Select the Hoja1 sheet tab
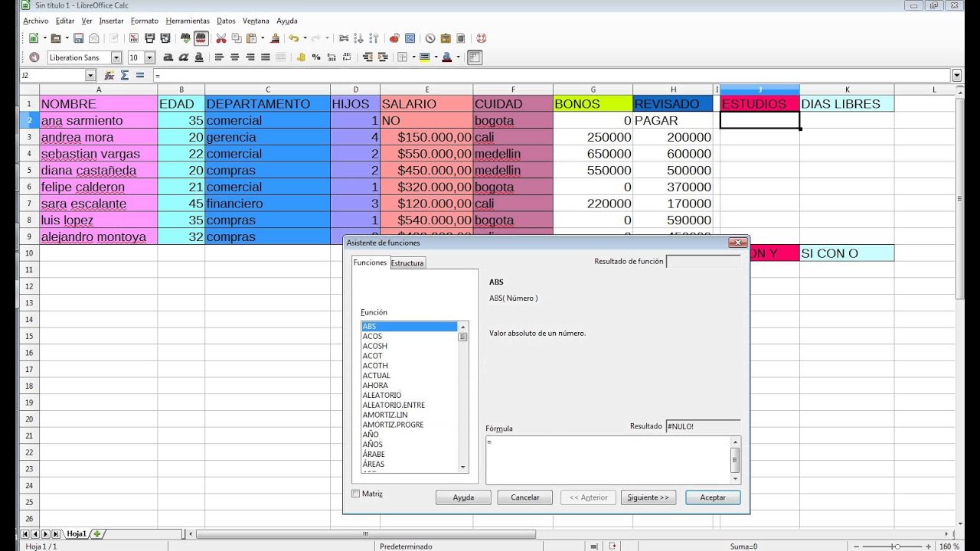980x551 pixels. click(77, 533)
